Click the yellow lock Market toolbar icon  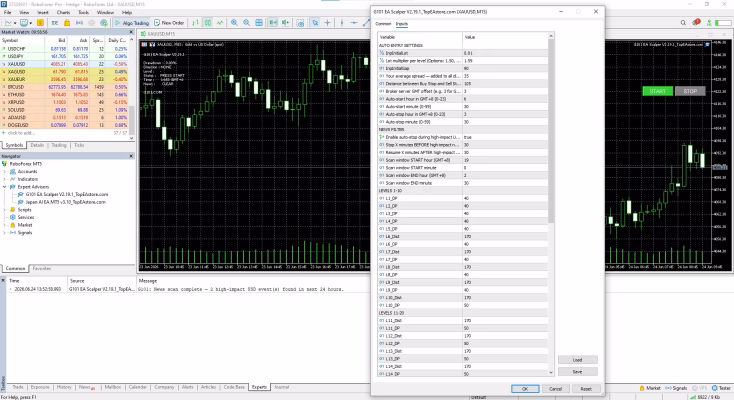67,22
